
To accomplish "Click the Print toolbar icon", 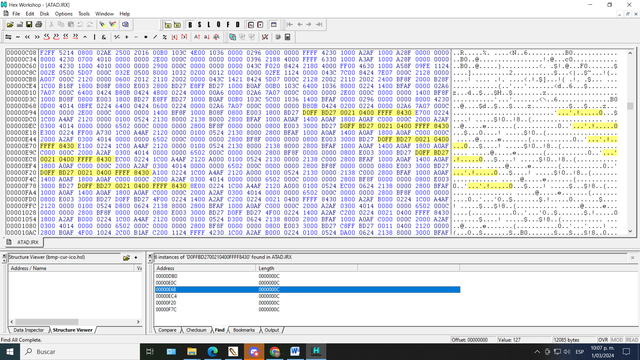I will (39, 24).
